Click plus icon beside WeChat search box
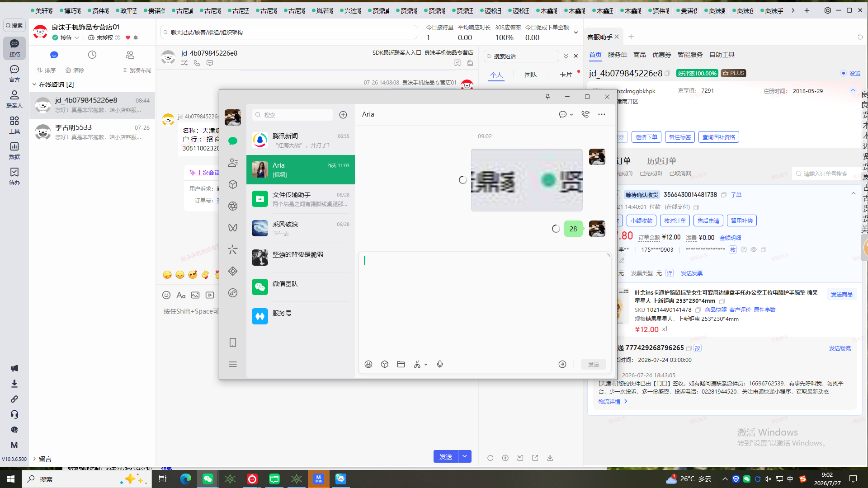This screenshot has width=868, height=488. click(343, 115)
